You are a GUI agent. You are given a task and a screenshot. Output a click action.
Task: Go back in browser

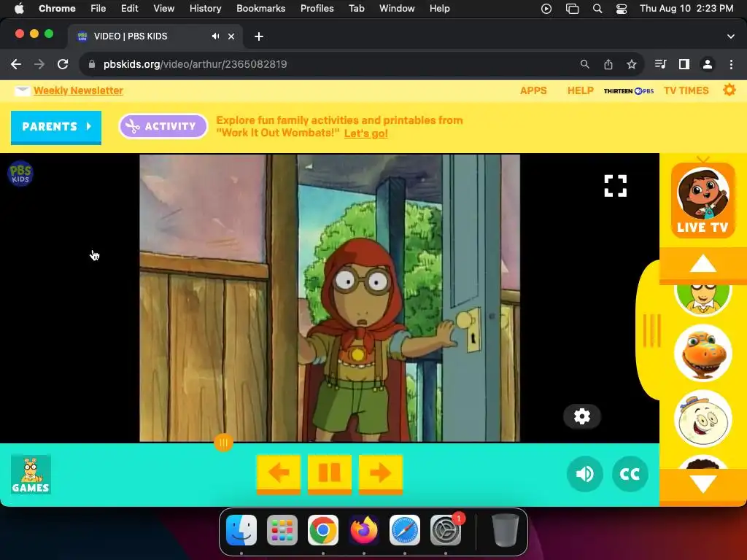coord(16,64)
